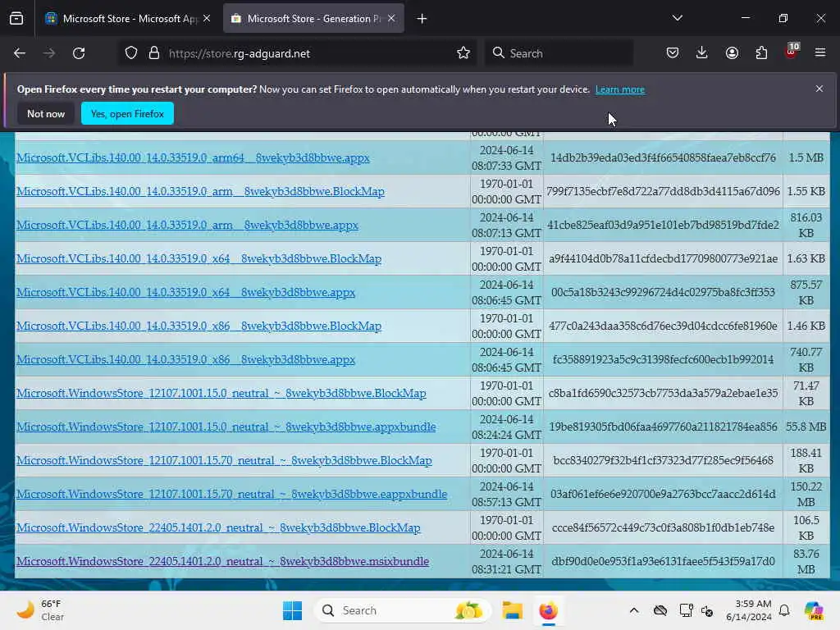Viewport: 840px width, 630px height.
Task: Select hash 14db2b39eda03ed3f4f66540858faea7eb8ccf76
Action: point(663,157)
